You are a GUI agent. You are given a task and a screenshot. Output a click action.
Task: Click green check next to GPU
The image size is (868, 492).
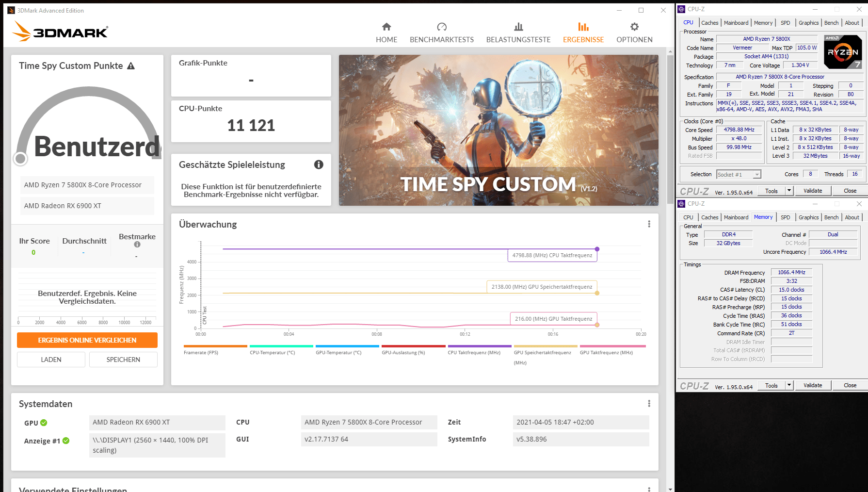click(44, 423)
